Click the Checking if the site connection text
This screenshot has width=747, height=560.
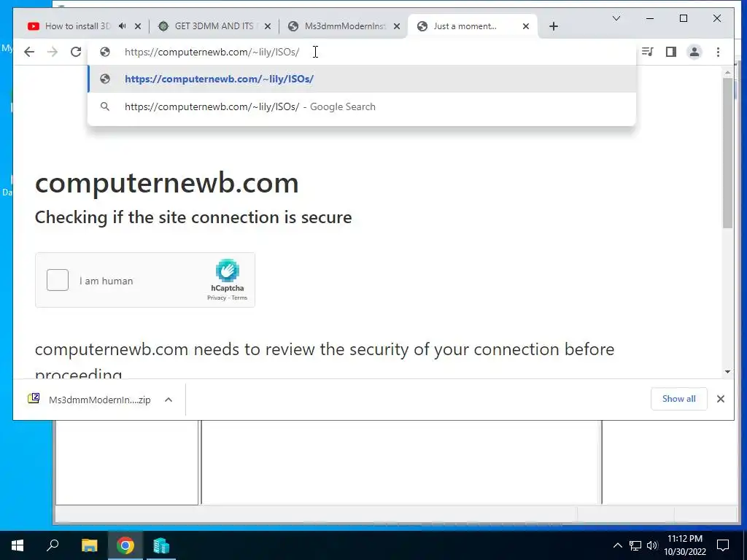click(193, 217)
